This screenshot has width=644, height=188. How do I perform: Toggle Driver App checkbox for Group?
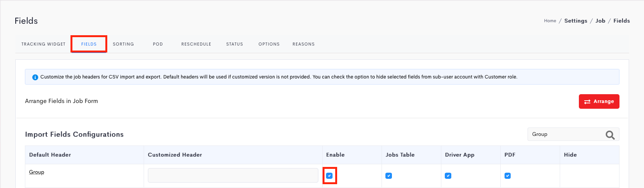[x=448, y=176]
